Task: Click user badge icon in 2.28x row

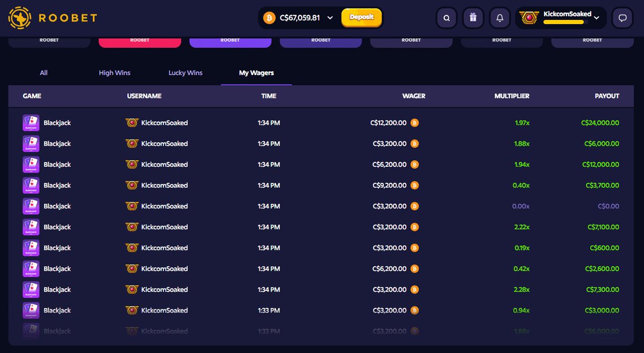Action: pyautogui.click(x=131, y=290)
